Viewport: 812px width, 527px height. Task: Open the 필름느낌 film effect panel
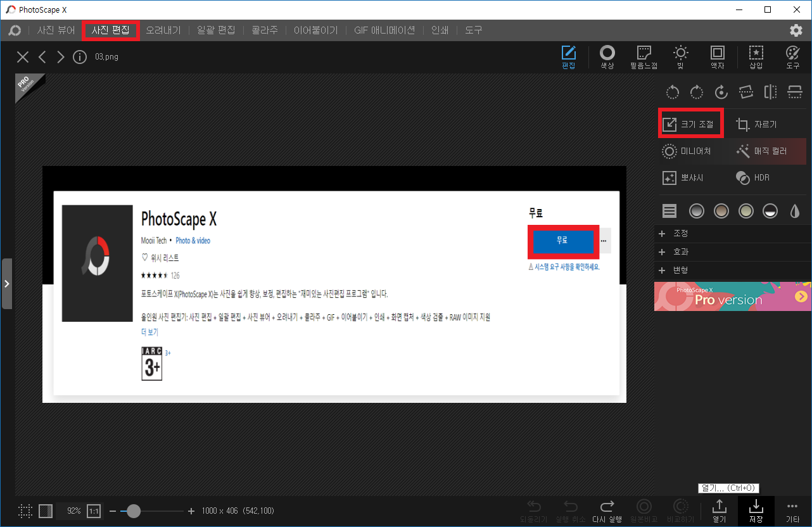[644, 57]
